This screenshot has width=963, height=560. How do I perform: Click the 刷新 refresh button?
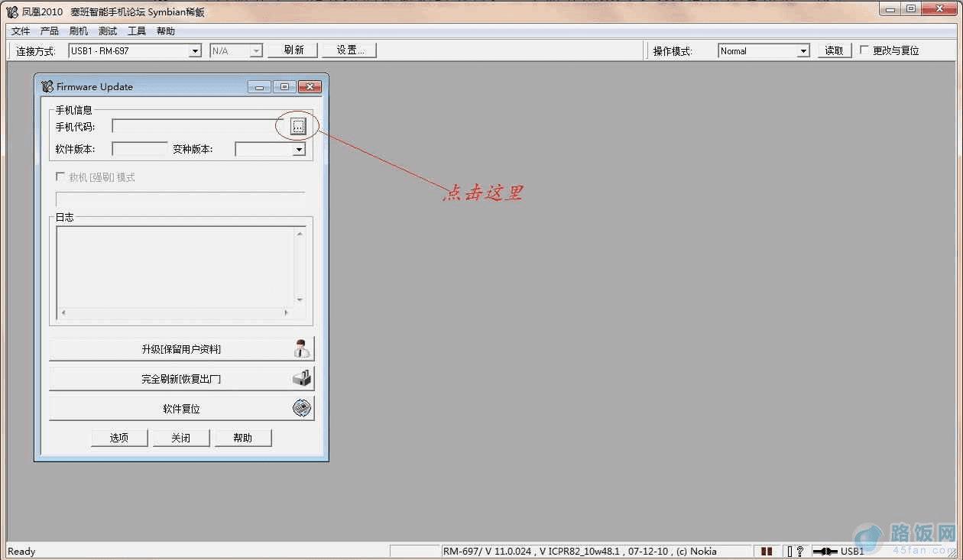(x=293, y=50)
